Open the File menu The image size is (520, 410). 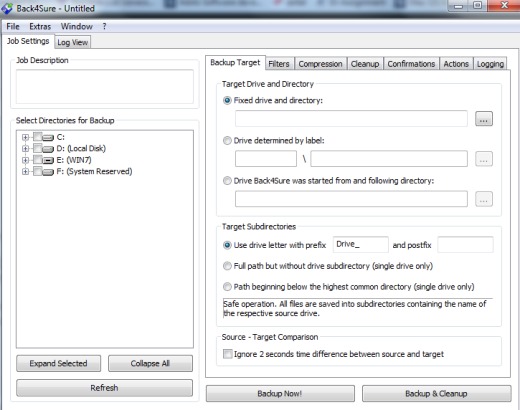(13, 26)
